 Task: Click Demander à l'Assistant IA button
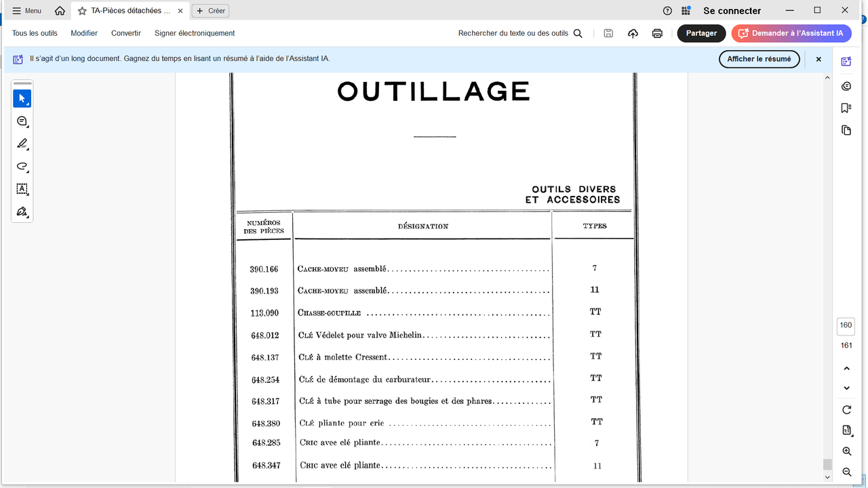click(791, 33)
